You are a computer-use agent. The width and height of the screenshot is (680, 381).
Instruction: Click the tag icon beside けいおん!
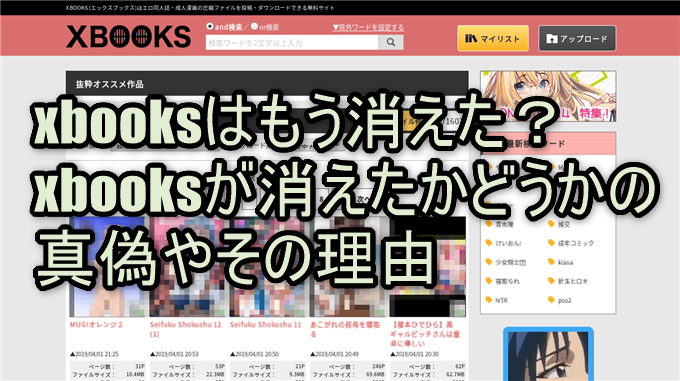coord(489,243)
